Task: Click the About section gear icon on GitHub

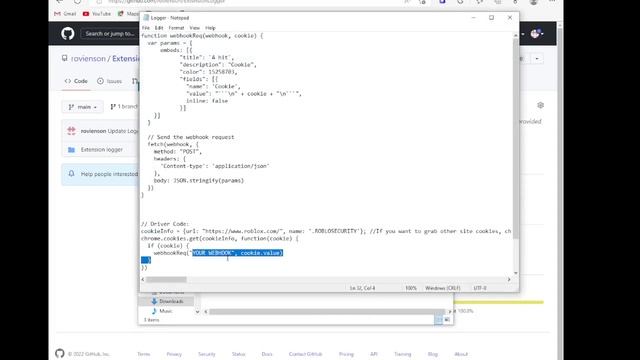Action: 540,105
